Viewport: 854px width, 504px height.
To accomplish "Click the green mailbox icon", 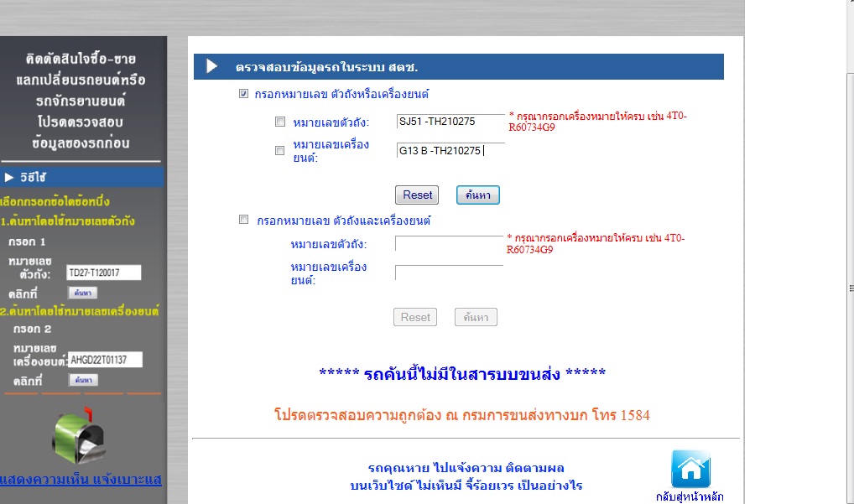I will (79, 435).
